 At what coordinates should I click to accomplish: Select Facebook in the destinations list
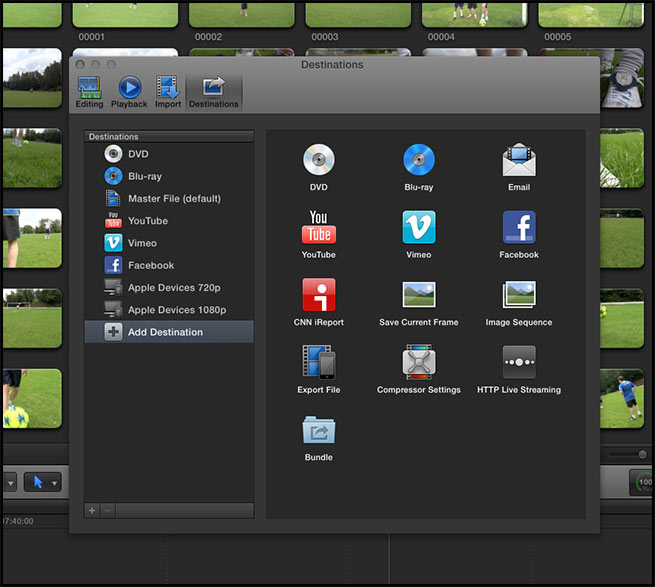(x=169, y=265)
